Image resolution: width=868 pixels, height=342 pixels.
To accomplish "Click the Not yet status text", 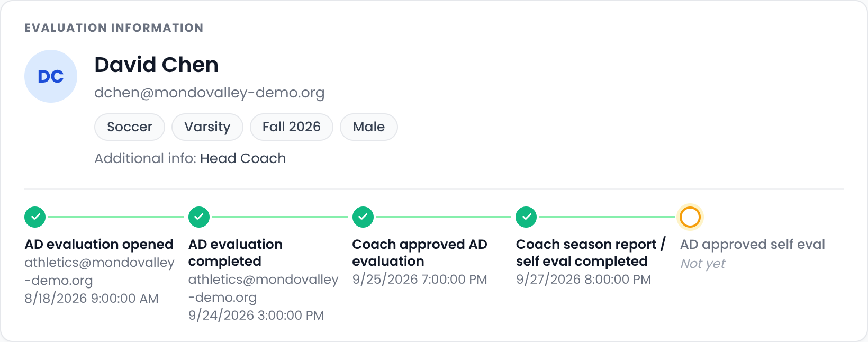I will (703, 263).
